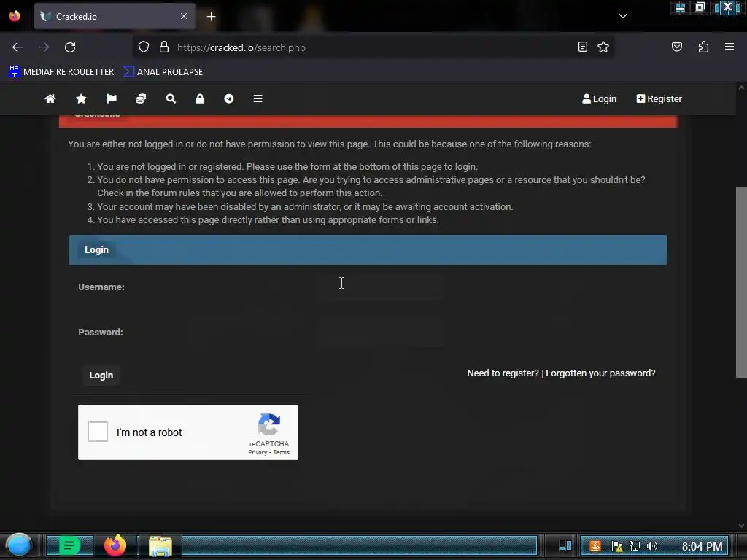Viewport: 747px width, 560px height.
Task: Click the show desktop icon near tray
Action: click(x=565, y=545)
